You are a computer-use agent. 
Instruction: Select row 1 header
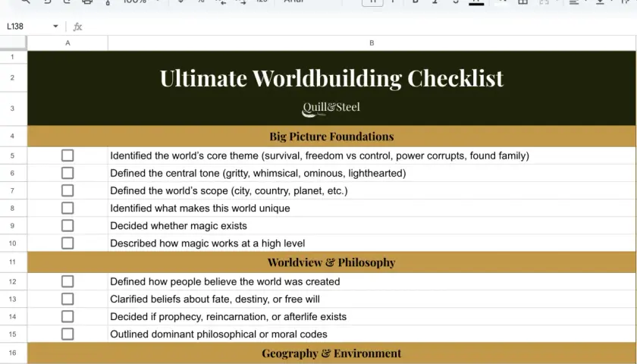(x=13, y=57)
